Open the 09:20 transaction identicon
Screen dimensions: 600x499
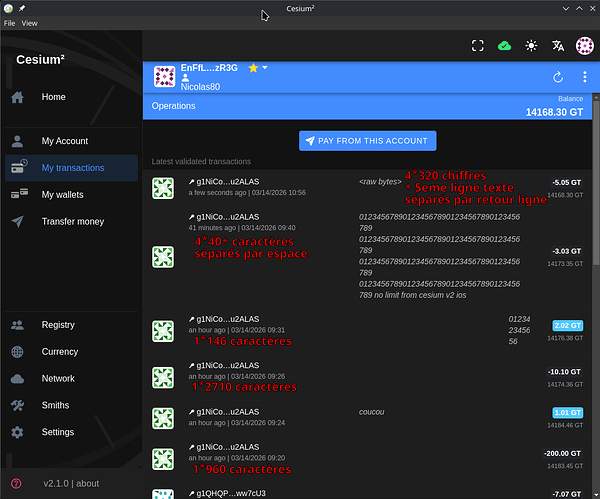163,459
